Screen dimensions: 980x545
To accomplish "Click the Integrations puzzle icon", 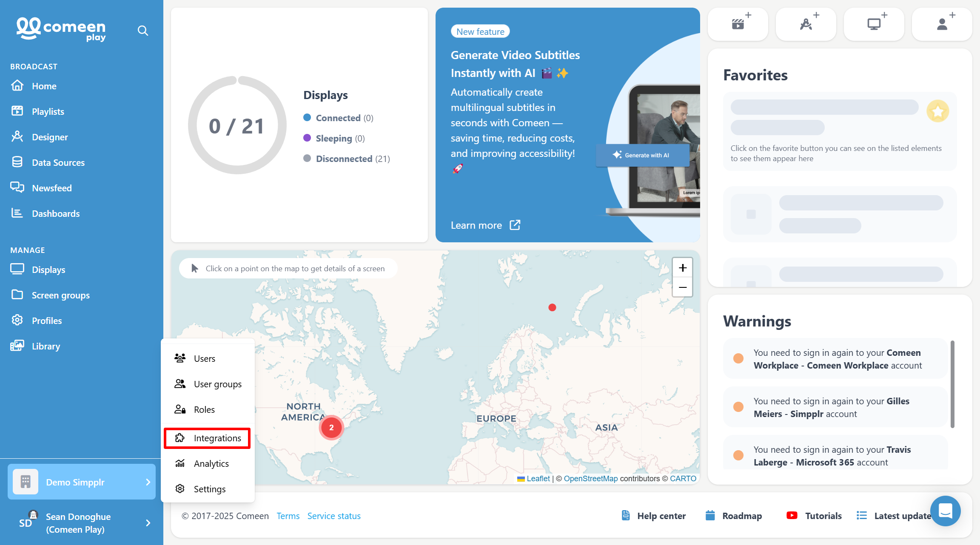I will pyautogui.click(x=180, y=438).
